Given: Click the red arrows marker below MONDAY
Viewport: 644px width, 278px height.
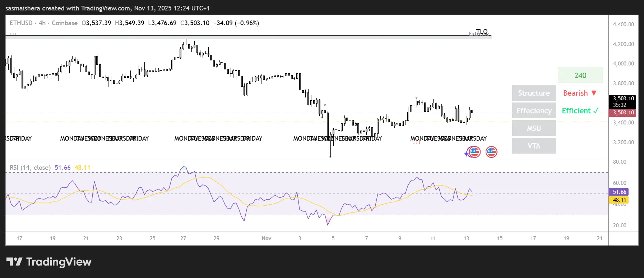Looking at the screenshot, I should pyautogui.click(x=416, y=142).
